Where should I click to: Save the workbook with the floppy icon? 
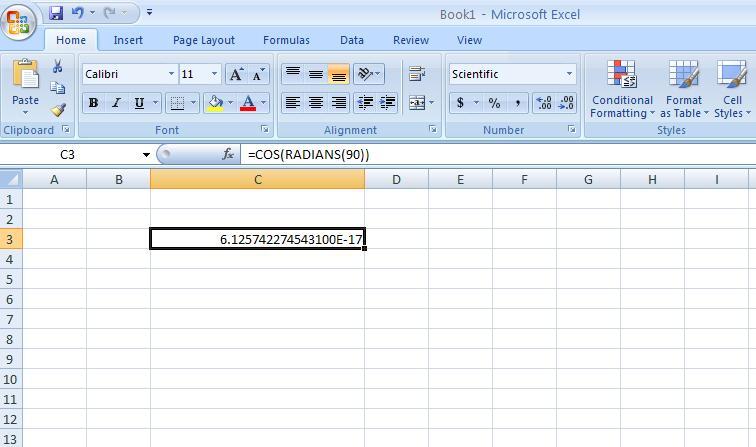[56, 13]
